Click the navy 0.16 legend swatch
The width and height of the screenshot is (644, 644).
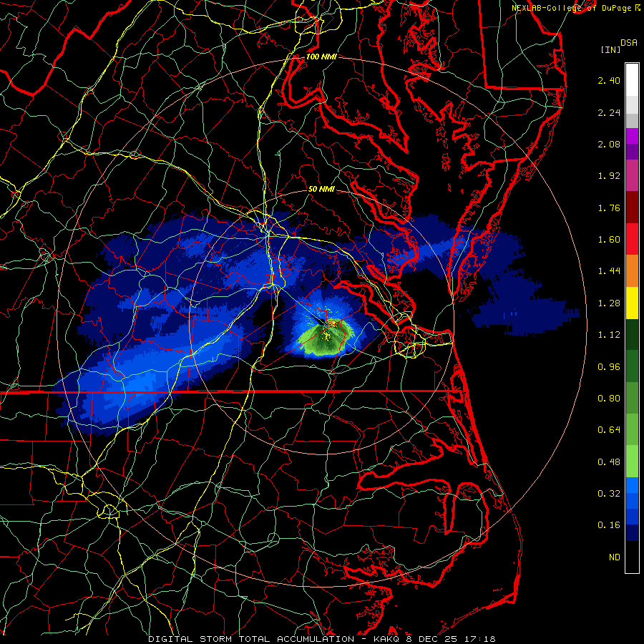click(x=632, y=532)
